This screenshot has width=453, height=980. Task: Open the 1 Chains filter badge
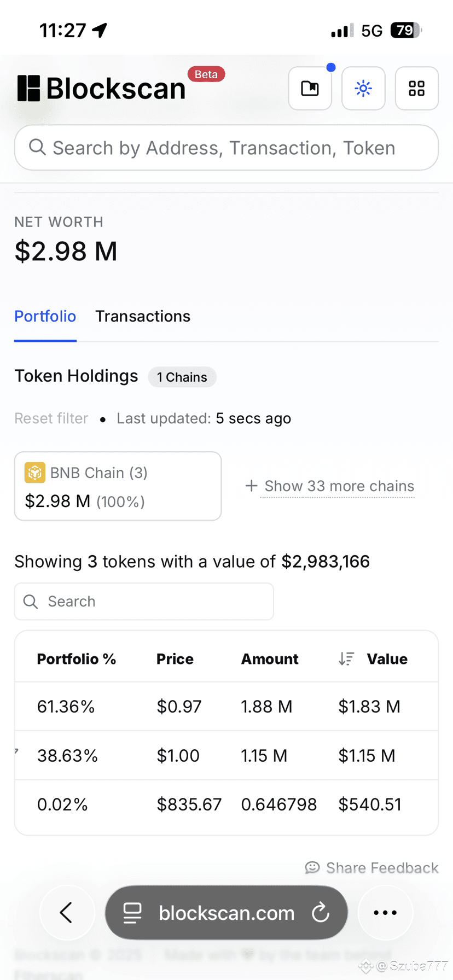(182, 377)
